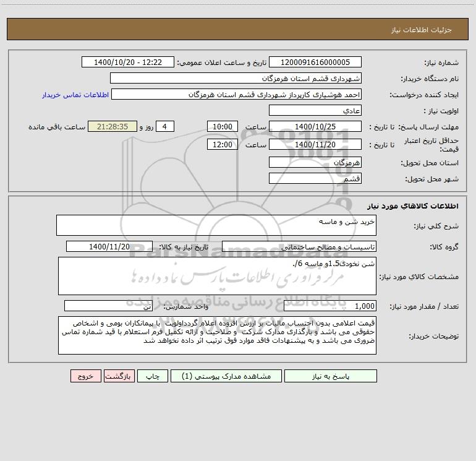Click the label استان محل تحویل:
The height and width of the screenshot is (461, 476).
(x=430, y=163)
